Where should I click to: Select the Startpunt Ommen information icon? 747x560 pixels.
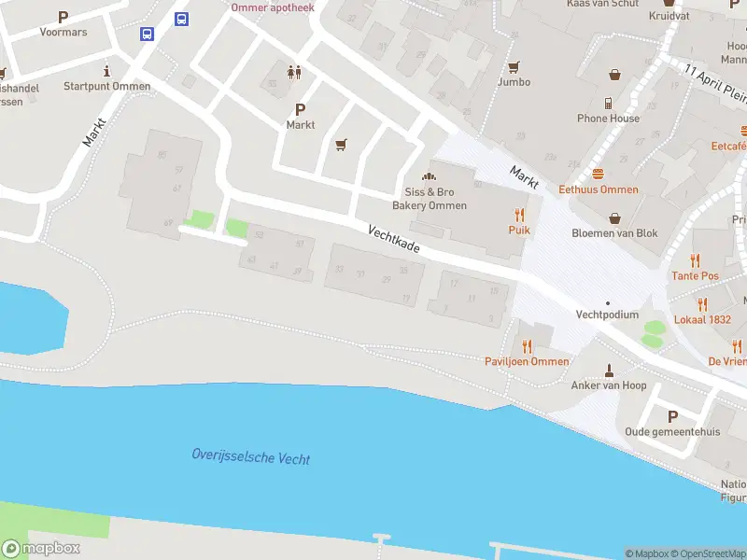click(107, 72)
